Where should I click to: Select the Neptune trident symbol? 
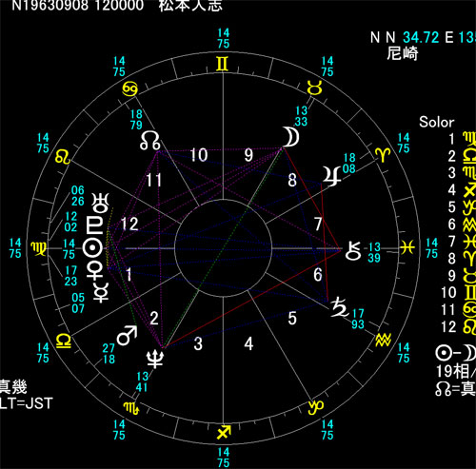[155, 359]
